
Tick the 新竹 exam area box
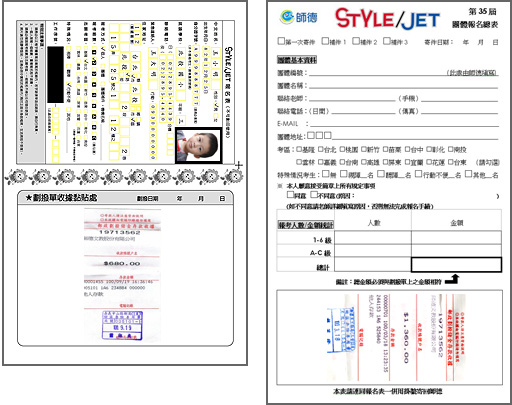pos(364,149)
